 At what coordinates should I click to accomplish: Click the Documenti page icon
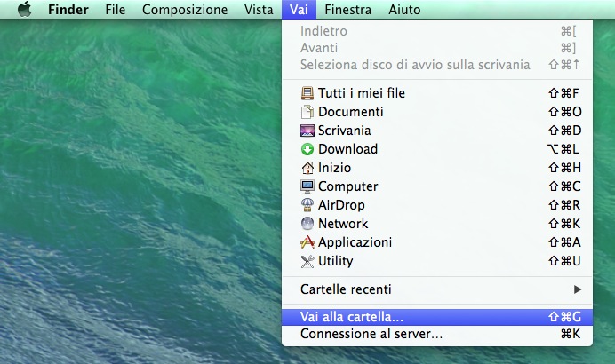click(x=307, y=112)
